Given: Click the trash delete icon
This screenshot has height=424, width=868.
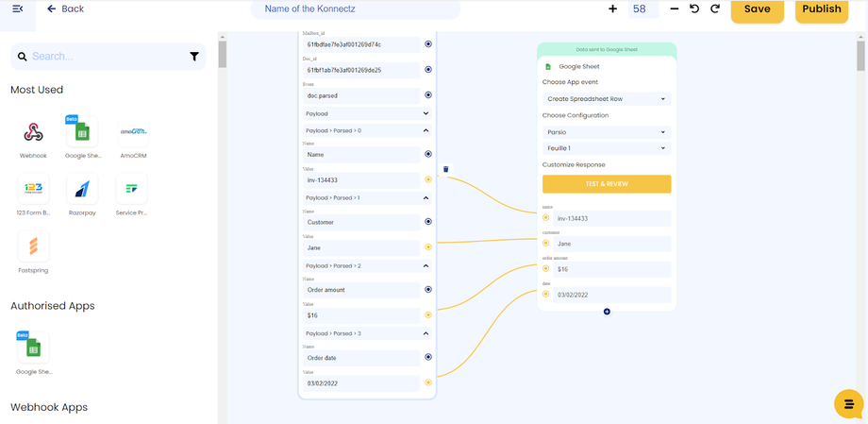Looking at the screenshot, I should click(446, 170).
